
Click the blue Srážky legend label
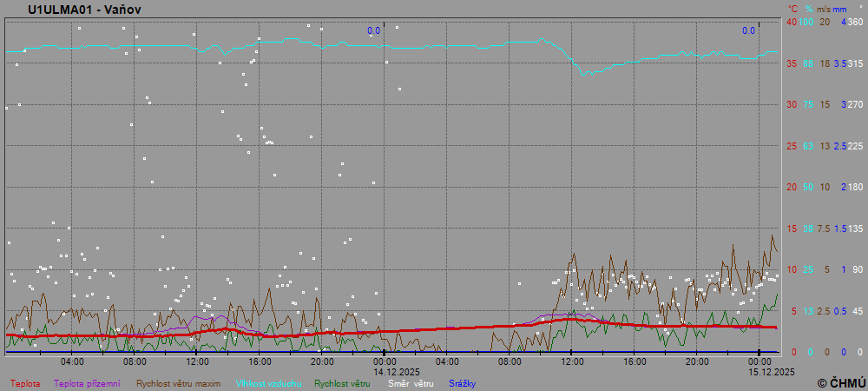[462, 383]
